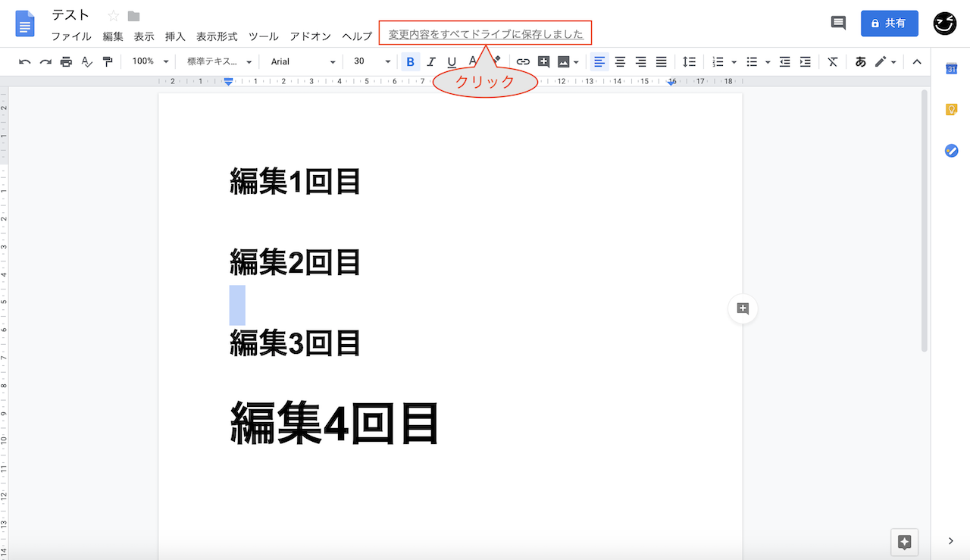This screenshot has width=970, height=560.
Task: Insert a link using the chain icon
Action: 523,61
